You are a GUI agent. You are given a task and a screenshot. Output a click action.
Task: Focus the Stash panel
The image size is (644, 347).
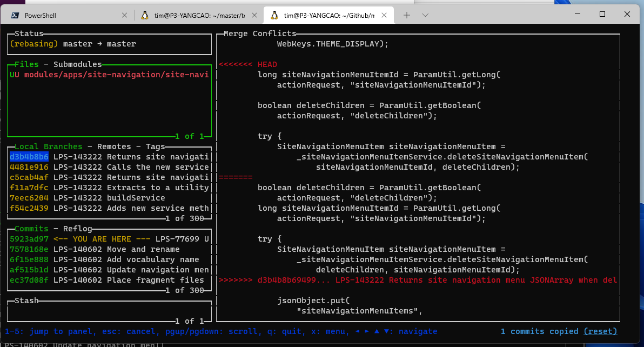coord(26,301)
